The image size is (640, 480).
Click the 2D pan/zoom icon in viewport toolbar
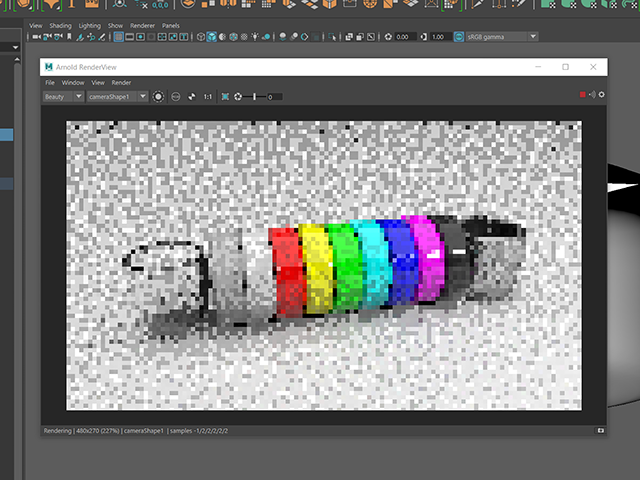point(91,37)
